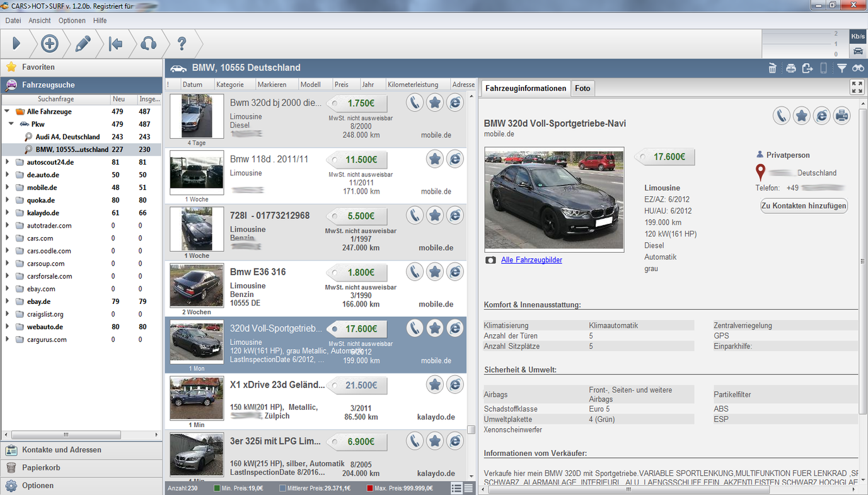
Task: Open the Alle Fahrzeugbilder link
Action: [531, 260]
